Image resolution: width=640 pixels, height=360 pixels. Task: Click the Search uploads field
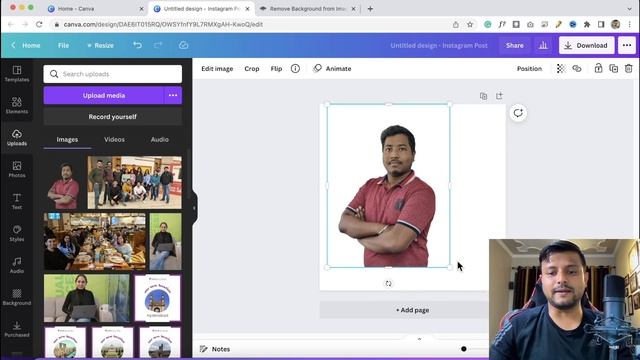[x=113, y=74]
